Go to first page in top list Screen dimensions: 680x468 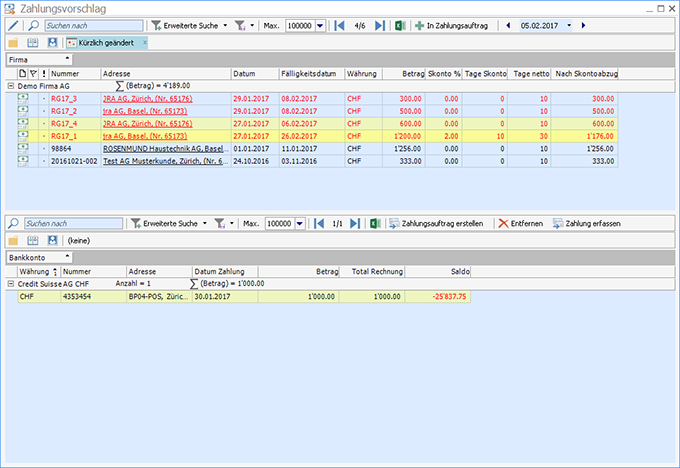tap(340, 26)
